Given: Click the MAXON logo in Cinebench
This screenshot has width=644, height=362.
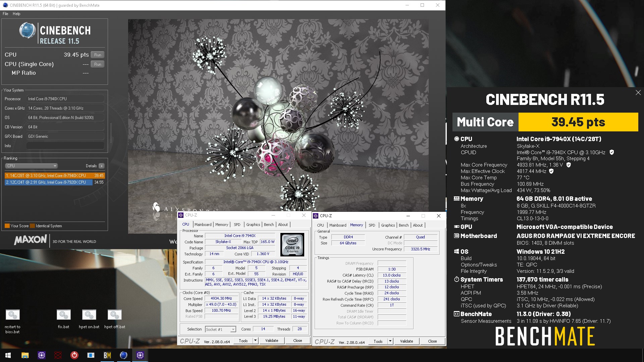Looking at the screenshot, I should [x=31, y=240].
